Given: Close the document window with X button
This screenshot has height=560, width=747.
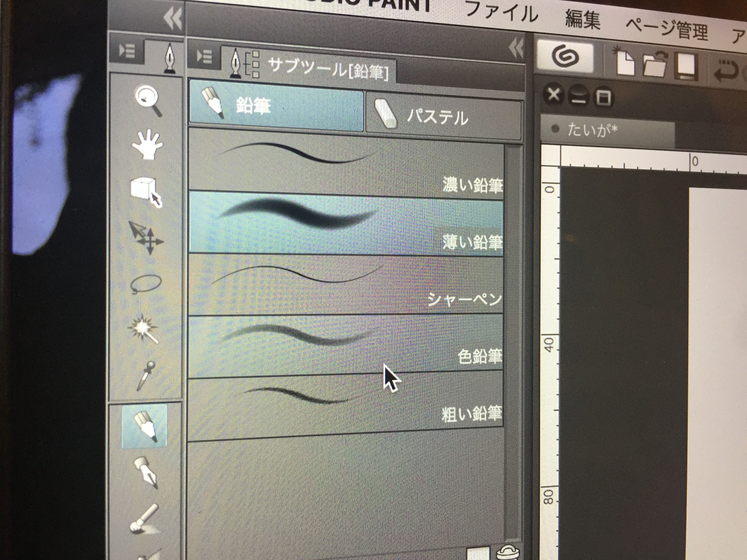Looking at the screenshot, I should pos(553,94).
